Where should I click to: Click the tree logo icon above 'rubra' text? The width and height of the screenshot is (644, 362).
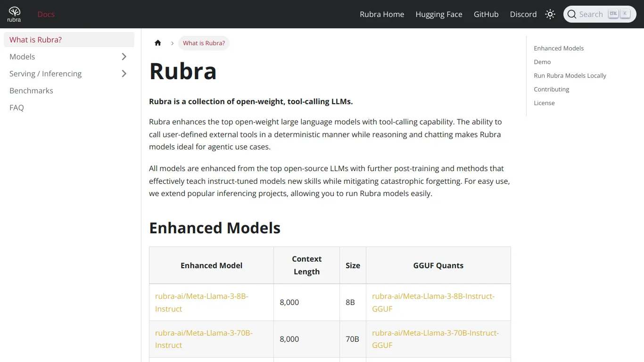coord(14,11)
